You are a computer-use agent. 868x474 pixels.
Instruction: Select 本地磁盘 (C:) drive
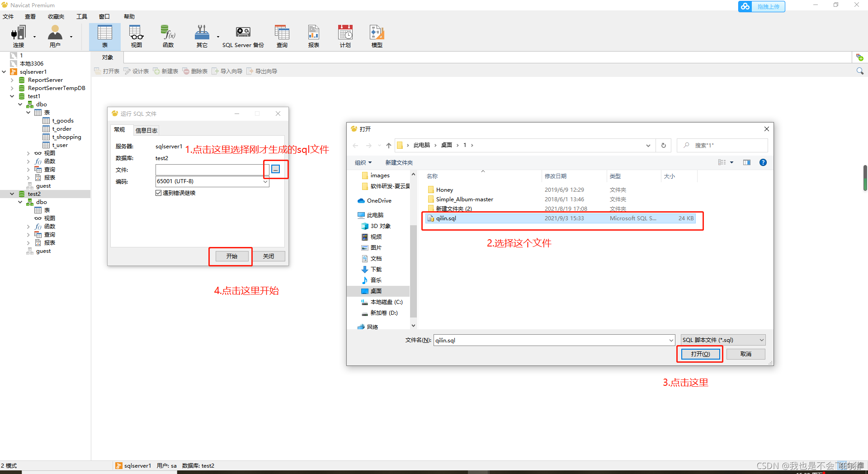pos(382,302)
